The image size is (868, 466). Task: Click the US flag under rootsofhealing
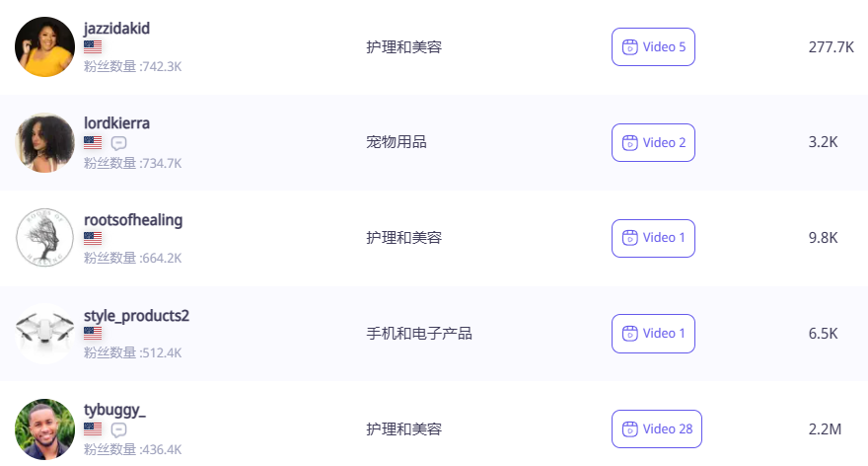pyautogui.click(x=93, y=238)
